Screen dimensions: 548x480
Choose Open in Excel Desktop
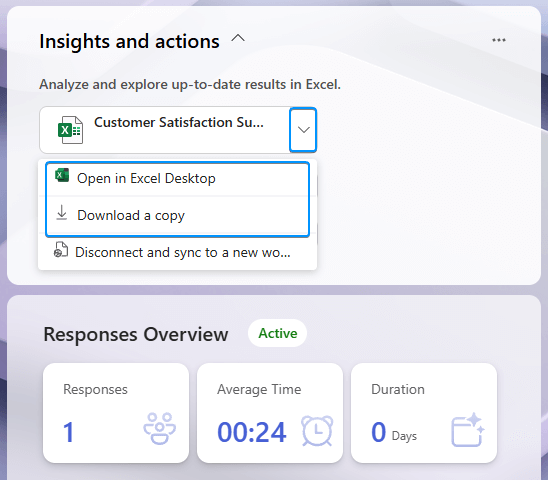tap(178, 179)
